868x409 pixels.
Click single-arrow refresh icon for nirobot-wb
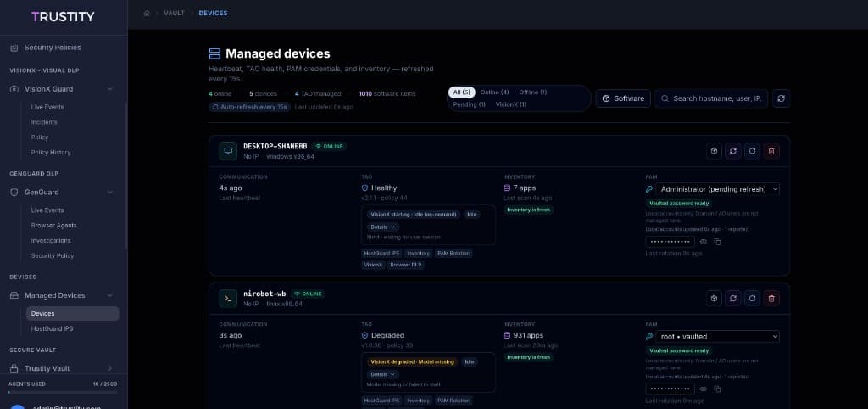(753, 299)
